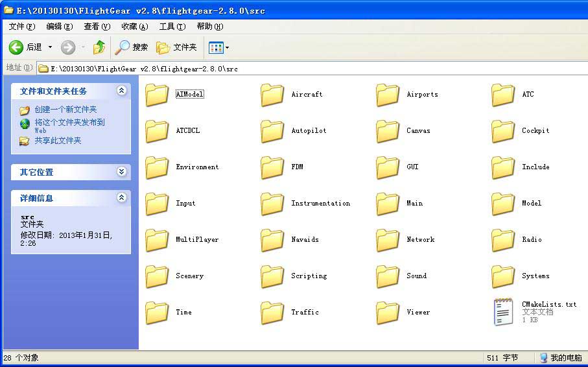Pick the Navaids folder icon
Viewport: 588px width, 367px height.
[273, 240]
